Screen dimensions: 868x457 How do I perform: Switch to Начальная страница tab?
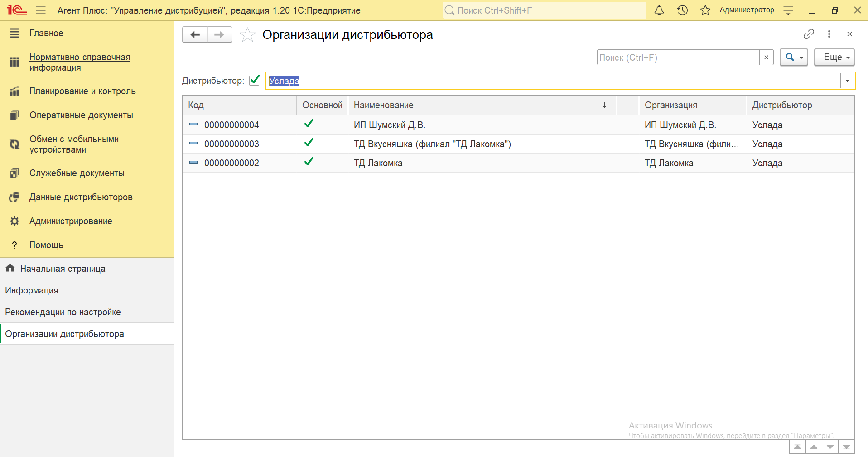pyautogui.click(x=87, y=269)
